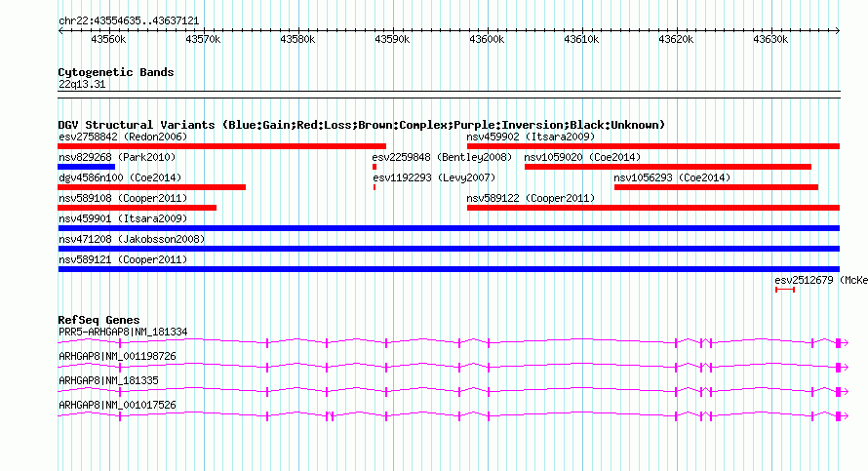Image resolution: width=868 pixels, height=471 pixels.
Task: Select short blue gain bar under nsv829268
Action: coord(87,167)
